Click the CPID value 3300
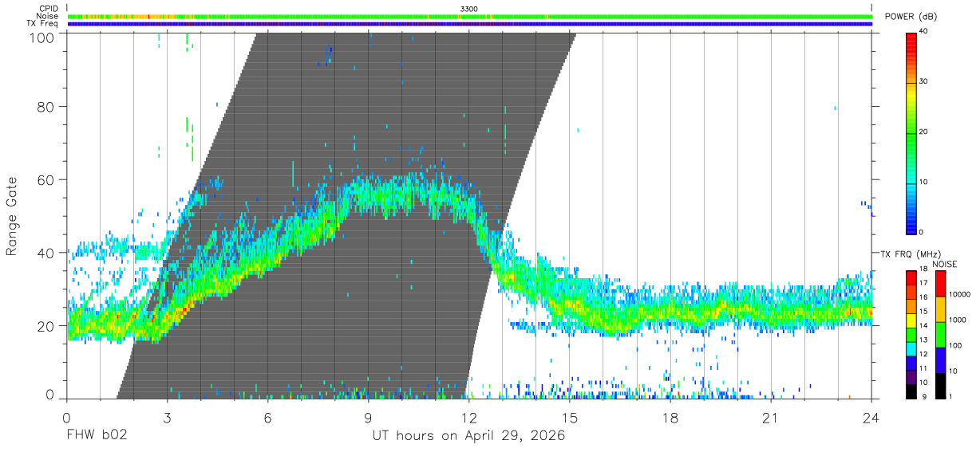 coord(469,9)
